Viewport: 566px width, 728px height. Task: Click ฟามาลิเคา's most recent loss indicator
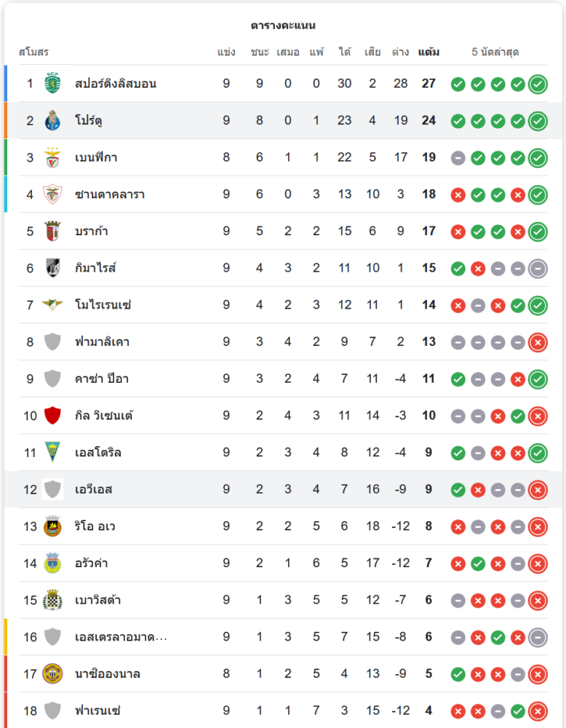[538, 342]
